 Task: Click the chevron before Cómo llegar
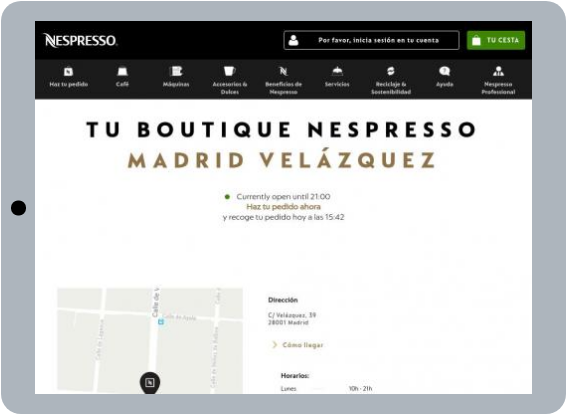[x=274, y=345]
